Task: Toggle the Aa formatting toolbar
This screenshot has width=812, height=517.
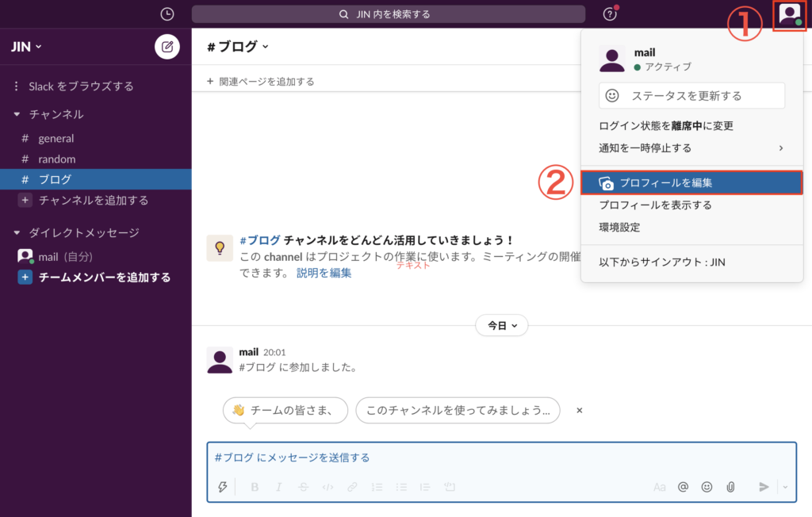Action: [x=659, y=487]
